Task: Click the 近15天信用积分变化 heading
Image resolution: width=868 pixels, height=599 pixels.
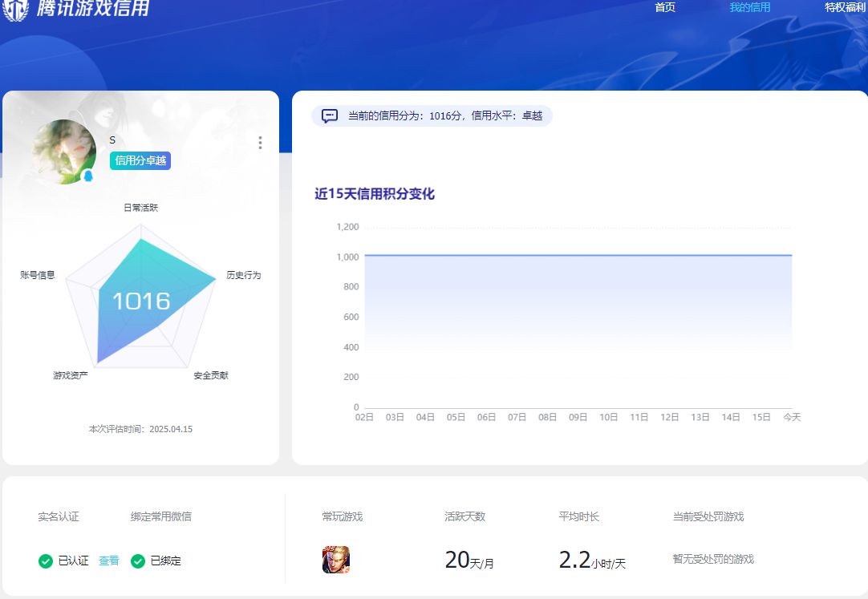Action: (x=374, y=193)
